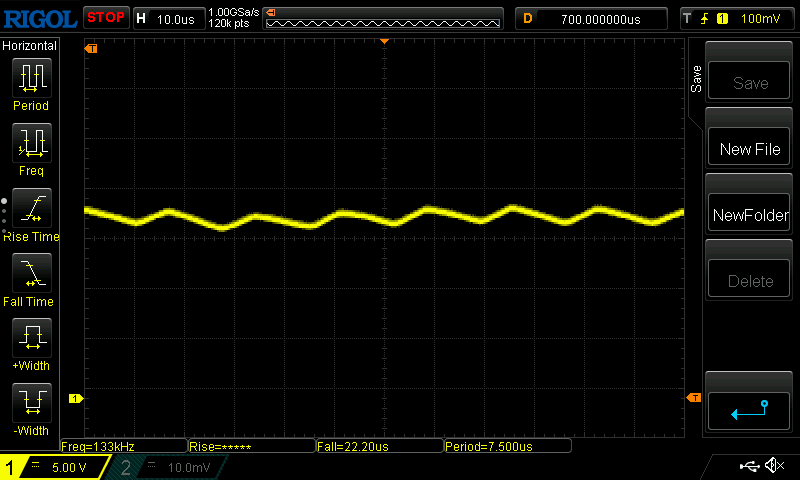Screen dimensions: 800x480
Task: Click the Period=7.500us measurement readout
Action: point(508,446)
